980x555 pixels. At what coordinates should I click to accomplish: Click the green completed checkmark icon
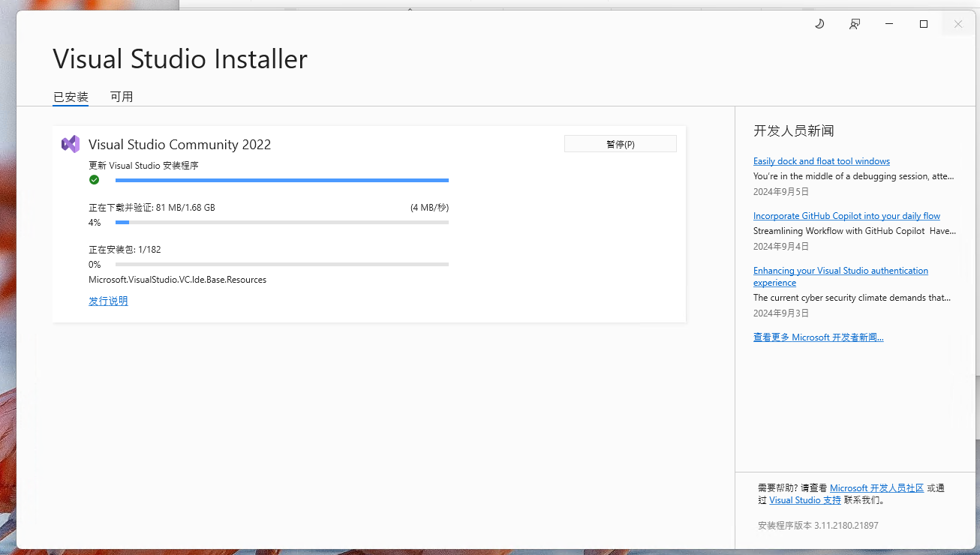coord(94,180)
